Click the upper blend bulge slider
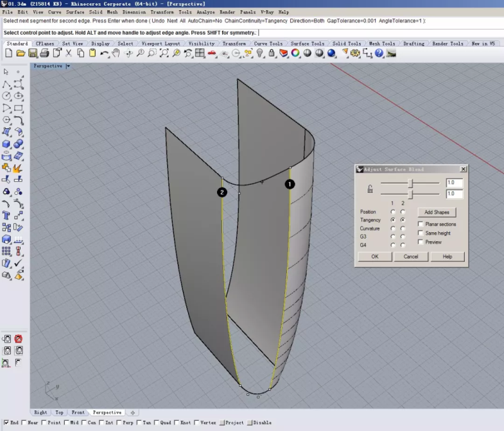 click(410, 183)
